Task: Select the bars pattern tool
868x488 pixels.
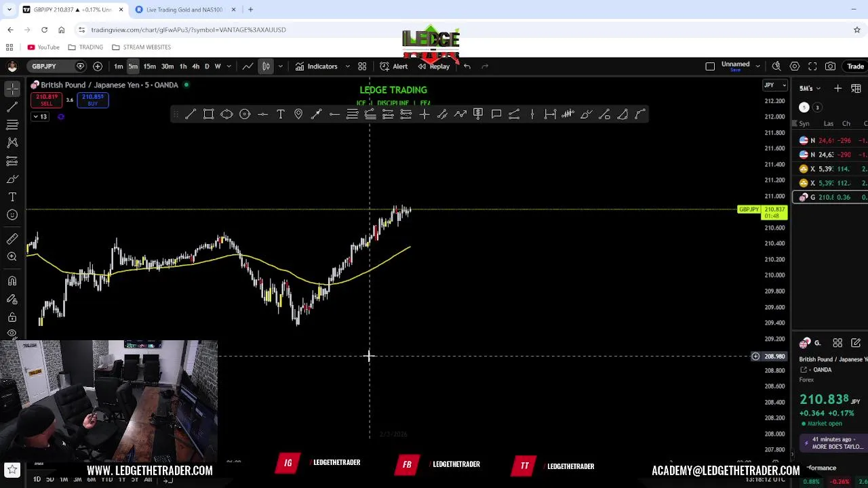Action: (568, 114)
